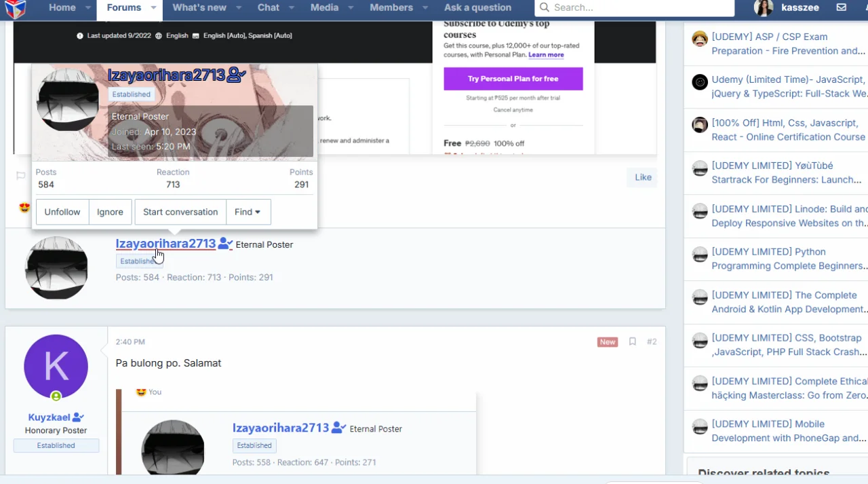Screen dimensions: 868x484
Task: Click the avatar in the quoted post block
Action: (173, 447)
